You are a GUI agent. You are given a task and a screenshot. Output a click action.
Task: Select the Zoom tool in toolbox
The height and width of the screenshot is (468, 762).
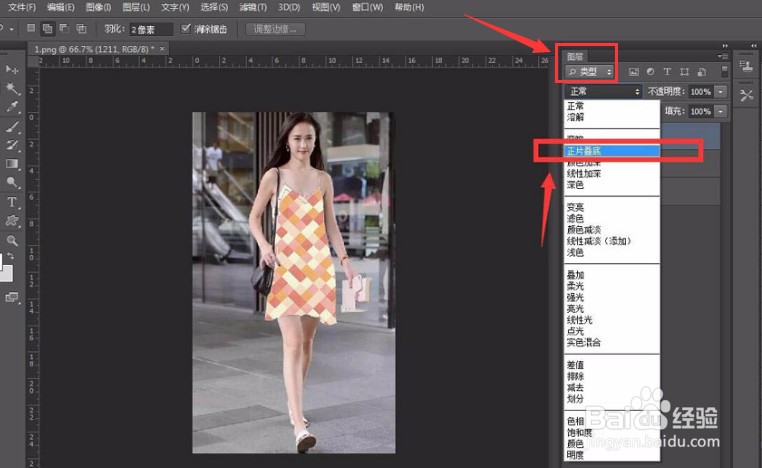(12, 240)
